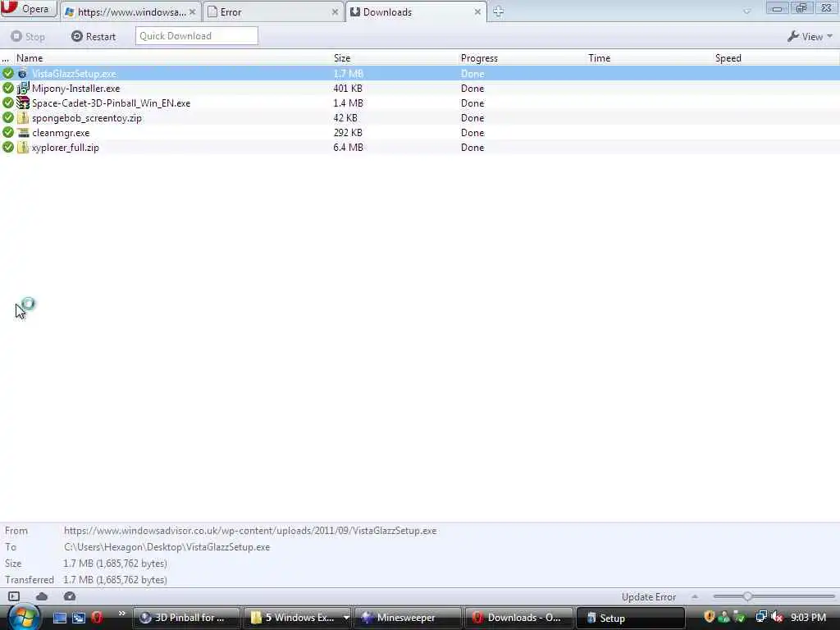Close the Error tab
Viewport: 840px width, 630px height.
(x=335, y=11)
